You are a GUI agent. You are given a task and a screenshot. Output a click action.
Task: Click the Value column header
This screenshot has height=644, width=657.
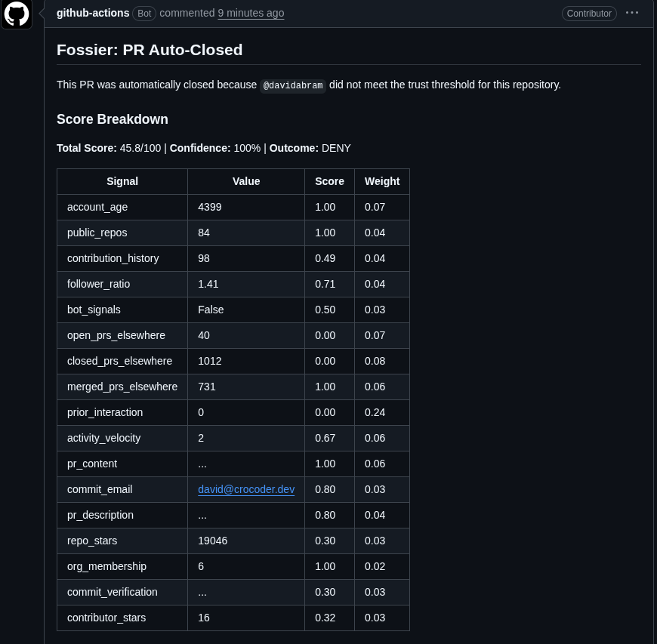pos(246,181)
